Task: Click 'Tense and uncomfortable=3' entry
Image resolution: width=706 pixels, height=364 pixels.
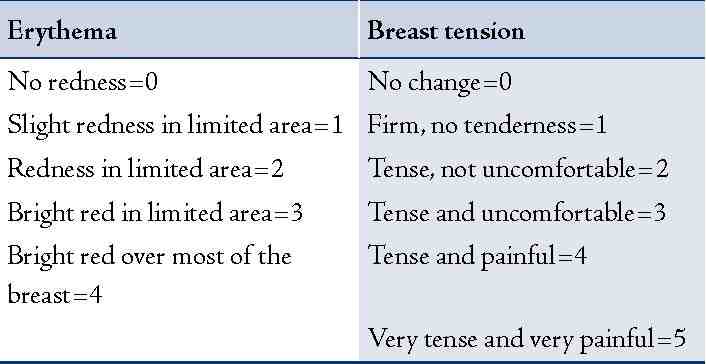Action: point(516,213)
